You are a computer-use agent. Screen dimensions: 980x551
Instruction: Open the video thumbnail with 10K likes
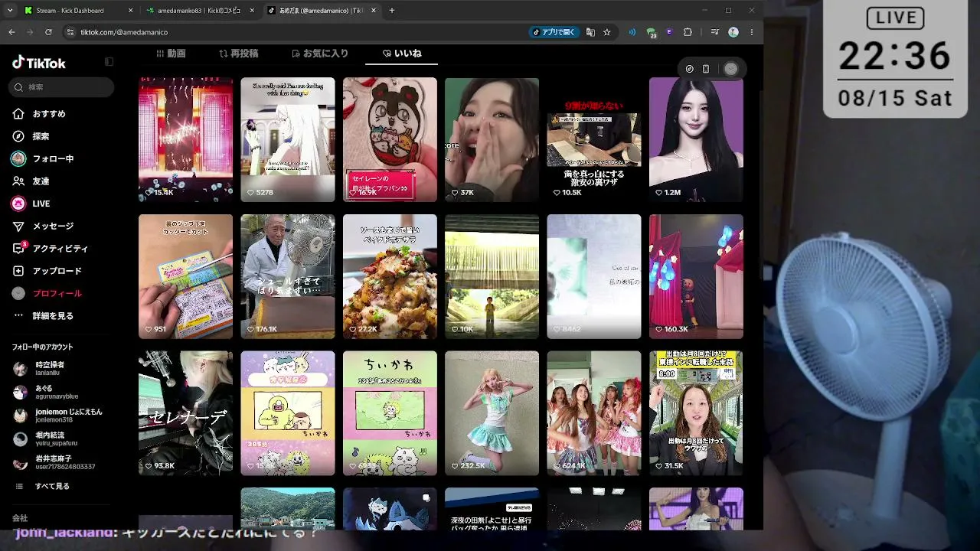tap(492, 276)
